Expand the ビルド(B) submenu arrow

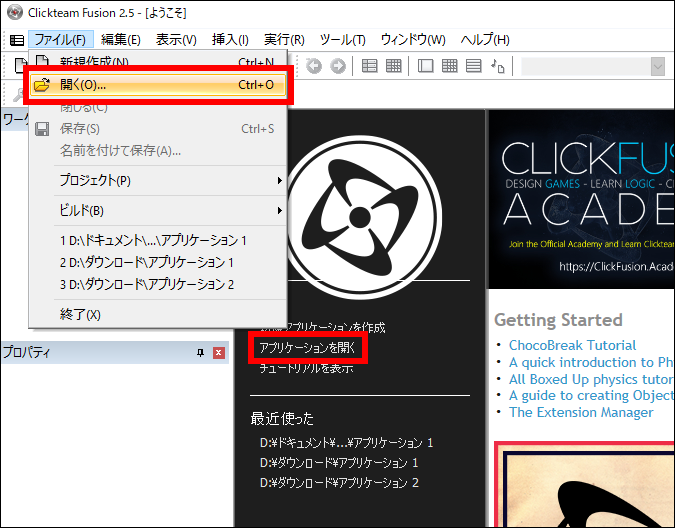click(279, 210)
